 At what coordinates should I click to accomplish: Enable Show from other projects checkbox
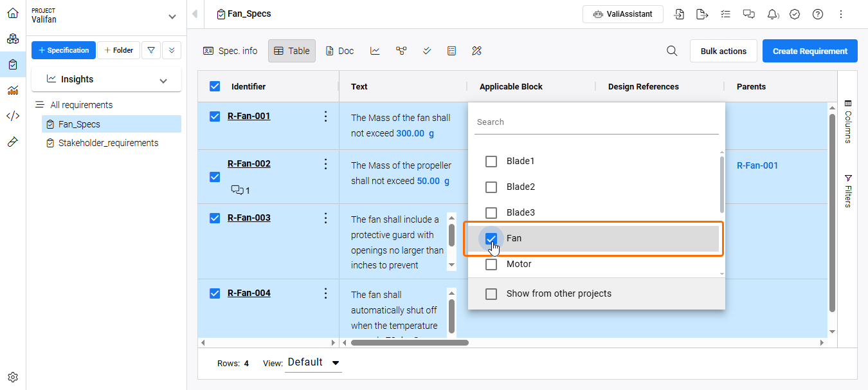(x=491, y=293)
